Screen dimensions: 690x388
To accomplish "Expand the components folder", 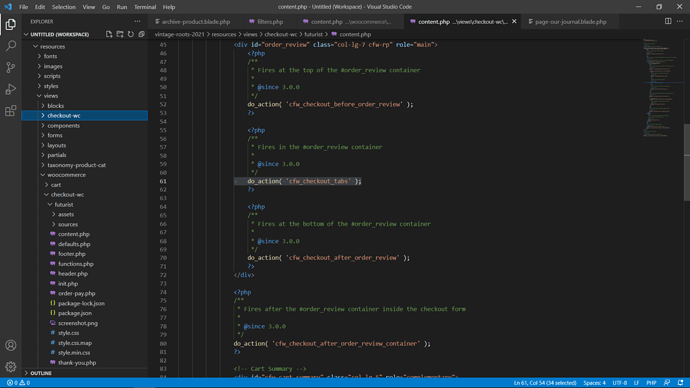I will (x=63, y=126).
